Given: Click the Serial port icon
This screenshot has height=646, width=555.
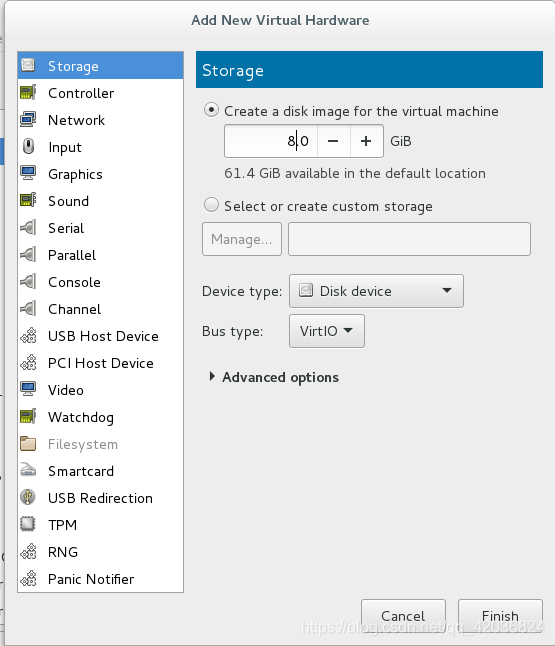Looking at the screenshot, I should [x=28, y=227].
